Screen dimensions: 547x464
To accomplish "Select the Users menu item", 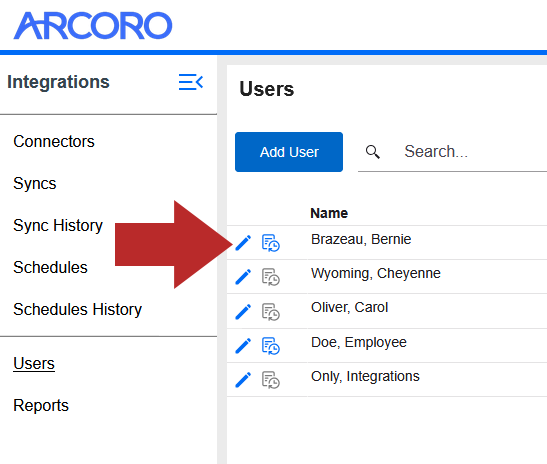I will pyautogui.click(x=34, y=364).
